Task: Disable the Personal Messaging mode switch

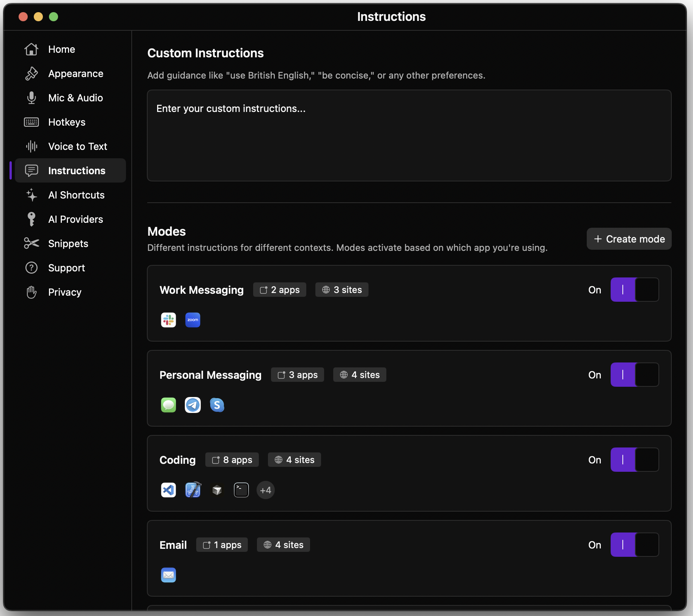Action: 634,375
